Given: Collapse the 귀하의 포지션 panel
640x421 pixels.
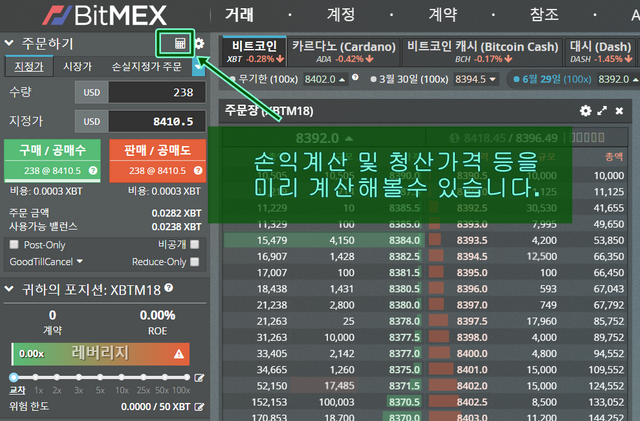Looking at the screenshot, I should 9,289.
